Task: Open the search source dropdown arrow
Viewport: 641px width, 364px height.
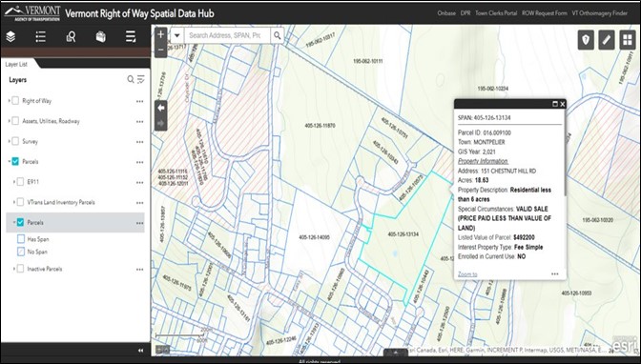Action: (x=177, y=35)
